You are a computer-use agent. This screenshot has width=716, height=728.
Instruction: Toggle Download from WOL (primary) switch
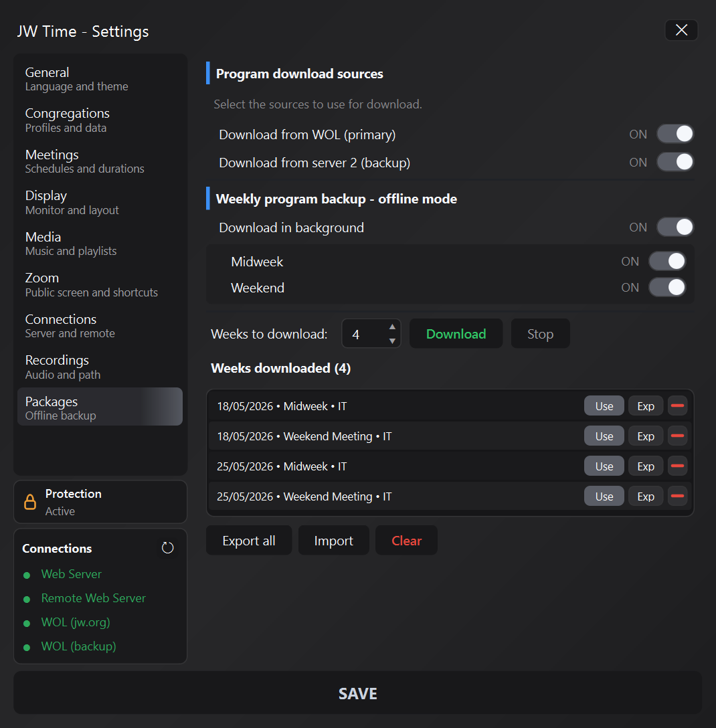(x=675, y=134)
